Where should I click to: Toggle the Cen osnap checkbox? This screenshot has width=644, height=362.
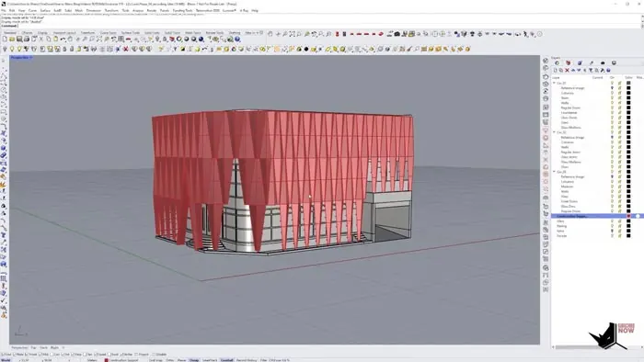pyautogui.click(x=52, y=355)
